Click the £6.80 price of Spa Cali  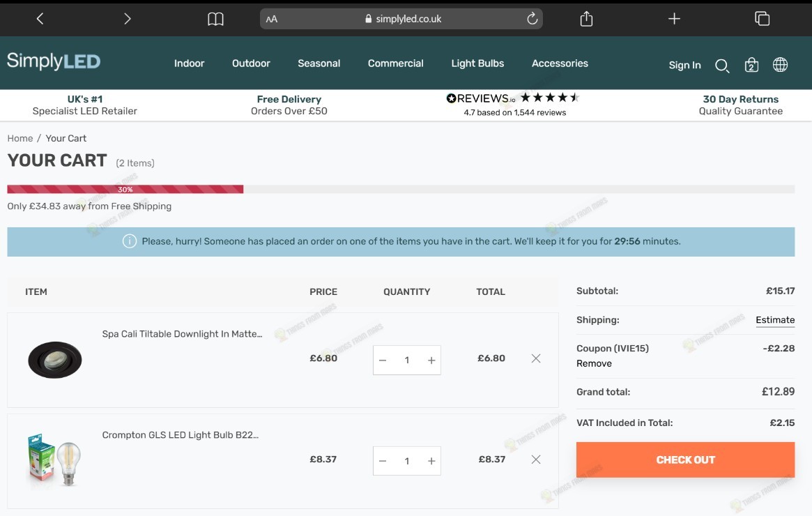click(x=323, y=358)
